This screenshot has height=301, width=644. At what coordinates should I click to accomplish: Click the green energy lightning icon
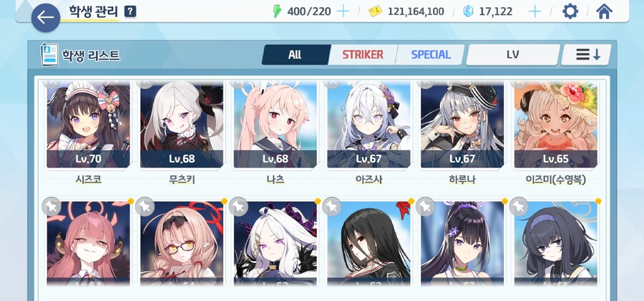pyautogui.click(x=277, y=11)
